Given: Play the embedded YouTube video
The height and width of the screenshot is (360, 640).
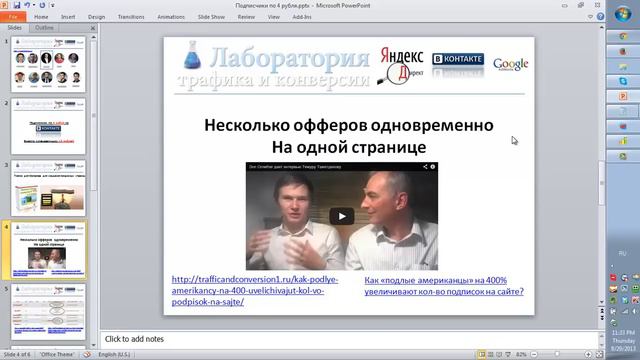Looking at the screenshot, I should pyautogui.click(x=342, y=216).
